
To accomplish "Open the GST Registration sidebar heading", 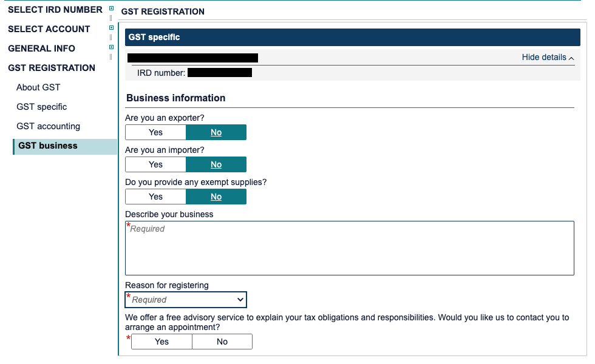I will click(52, 68).
